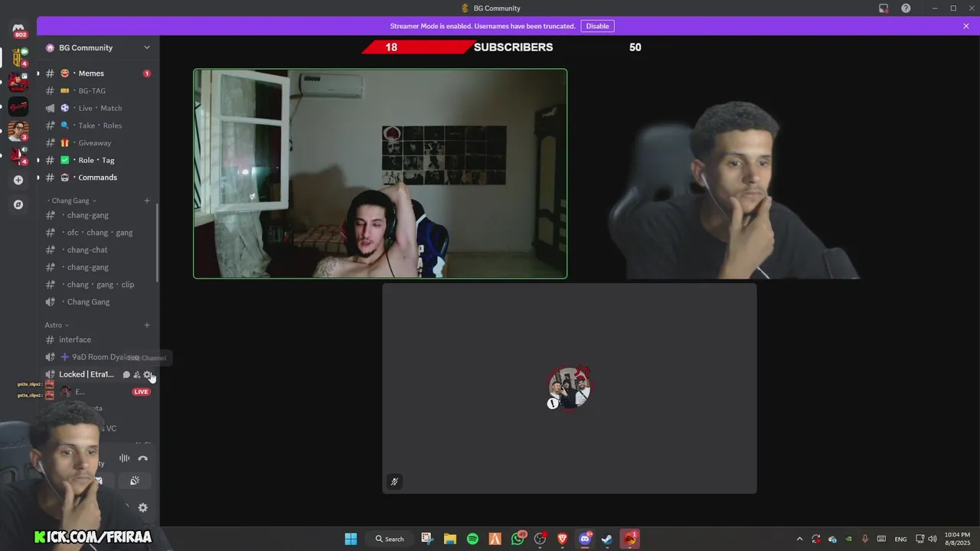
Task: Open the chang gang clip channel
Action: 98,285
